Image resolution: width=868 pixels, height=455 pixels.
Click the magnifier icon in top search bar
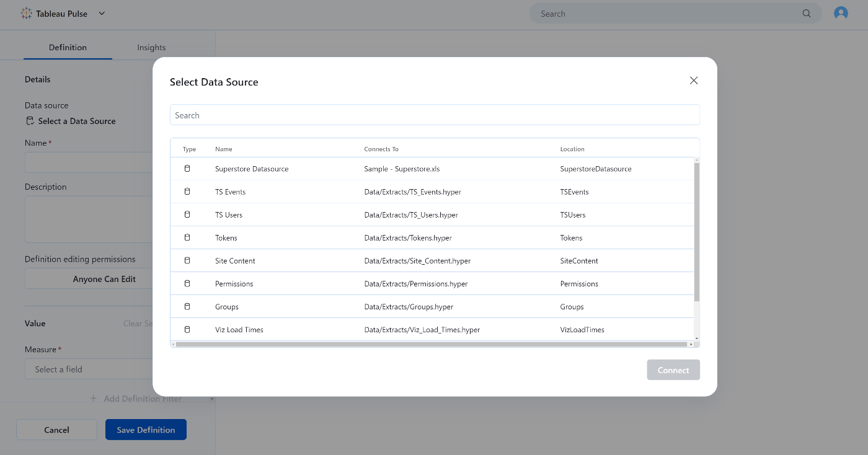coord(807,14)
